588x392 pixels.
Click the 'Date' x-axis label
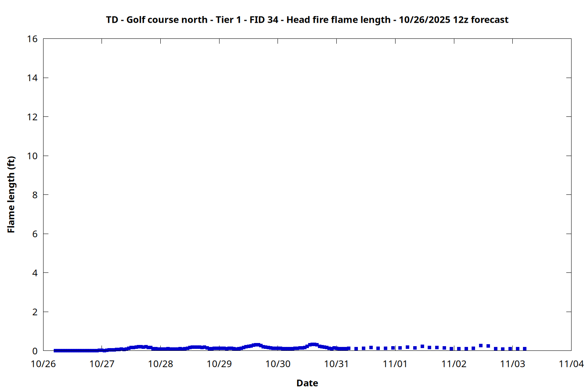(x=307, y=383)
